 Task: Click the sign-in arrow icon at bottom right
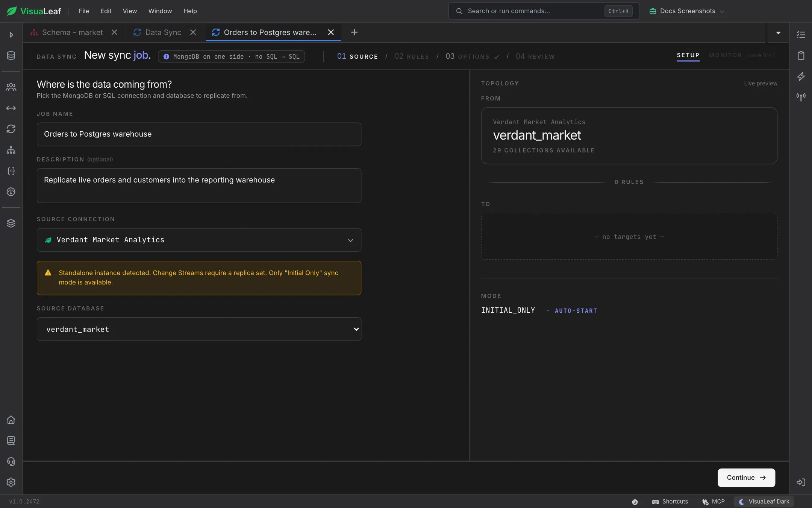pos(801,482)
